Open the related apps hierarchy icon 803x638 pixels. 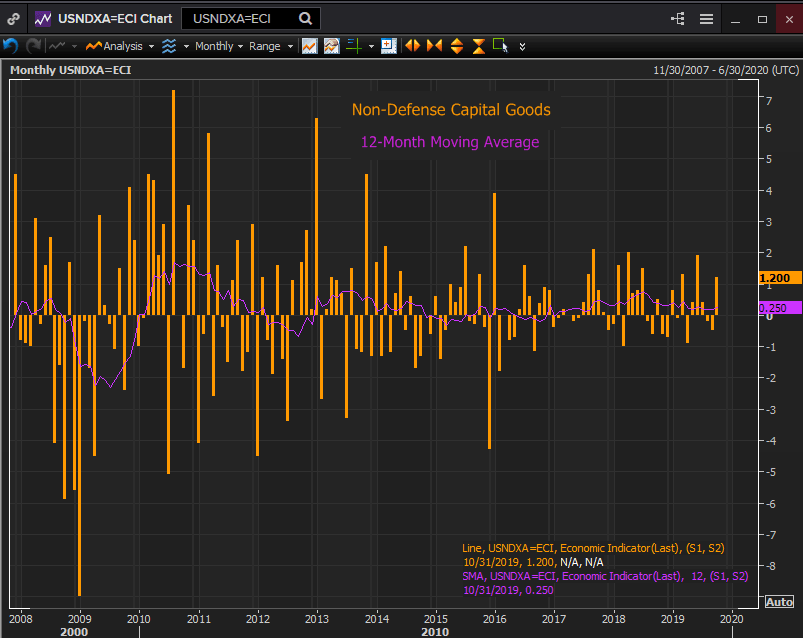pos(678,19)
